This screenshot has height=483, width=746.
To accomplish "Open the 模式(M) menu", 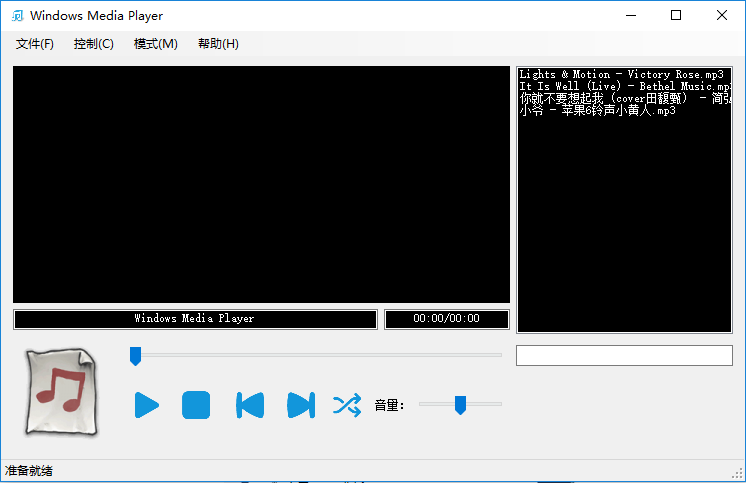I will pyautogui.click(x=156, y=44).
